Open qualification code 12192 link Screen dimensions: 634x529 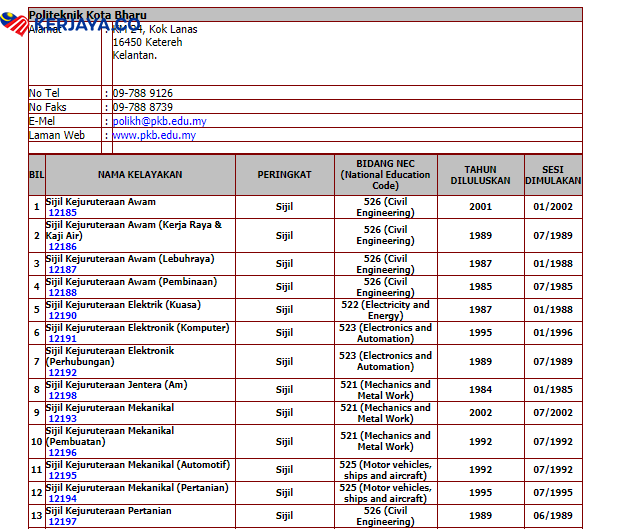coord(63,372)
